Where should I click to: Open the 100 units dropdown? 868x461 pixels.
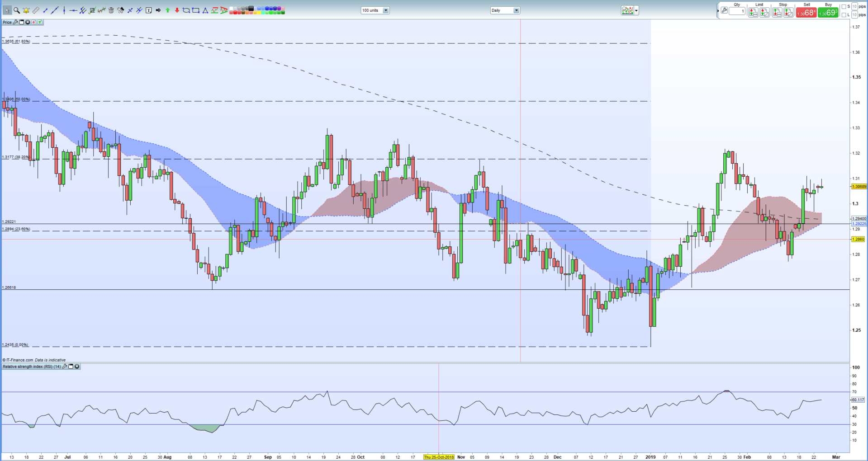point(375,10)
